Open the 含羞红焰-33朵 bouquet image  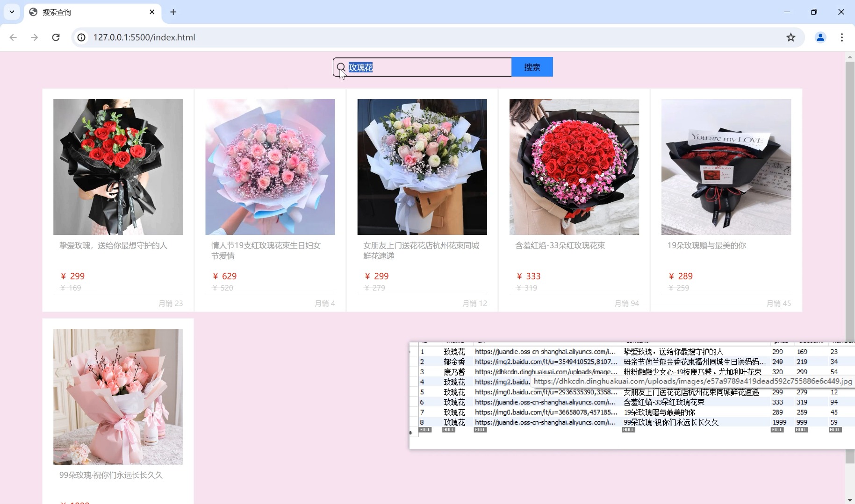[574, 167]
